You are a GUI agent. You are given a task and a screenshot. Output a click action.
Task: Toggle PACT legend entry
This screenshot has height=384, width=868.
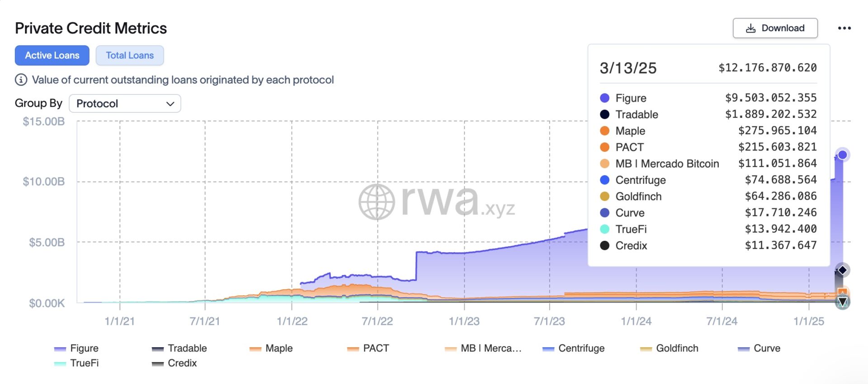[x=368, y=348]
